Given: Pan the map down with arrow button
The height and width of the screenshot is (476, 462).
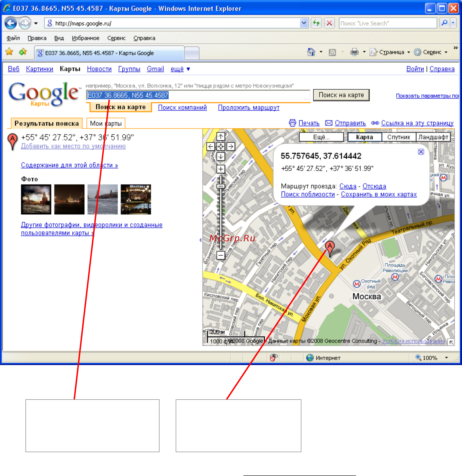Looking at the screenshot, I should (x=221, y=157).
